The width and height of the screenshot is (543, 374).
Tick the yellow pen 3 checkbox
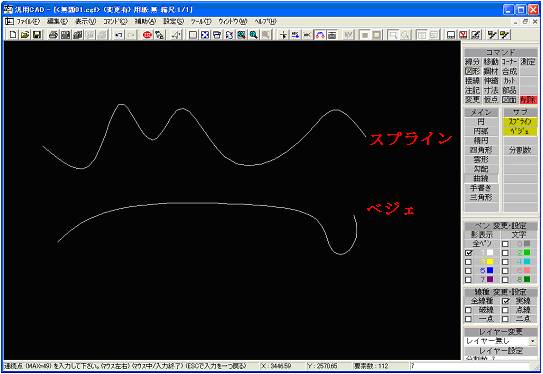coord(468,262)
